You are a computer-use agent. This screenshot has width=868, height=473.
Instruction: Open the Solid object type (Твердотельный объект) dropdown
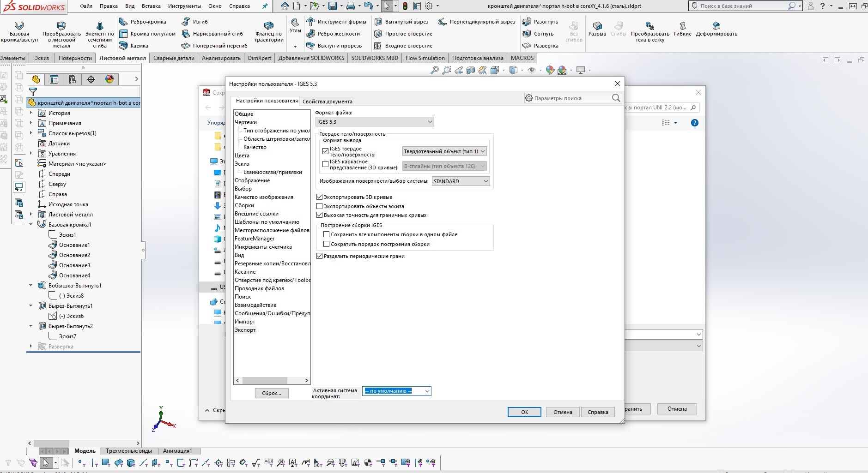tap(444, 151)
